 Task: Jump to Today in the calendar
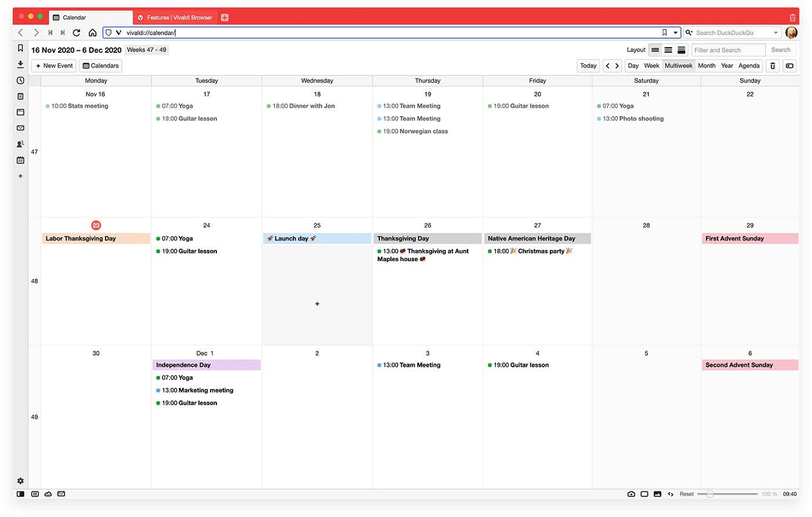[588, 66]
